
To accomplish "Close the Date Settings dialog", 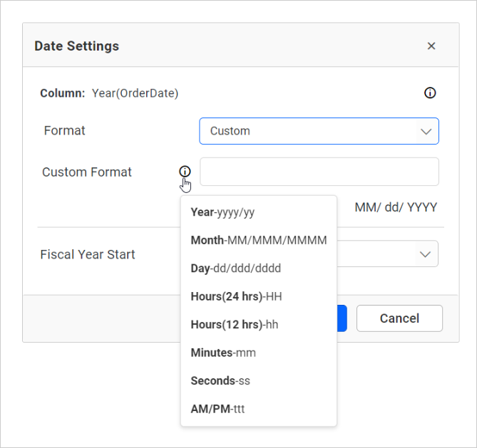I will click(431, 46).
